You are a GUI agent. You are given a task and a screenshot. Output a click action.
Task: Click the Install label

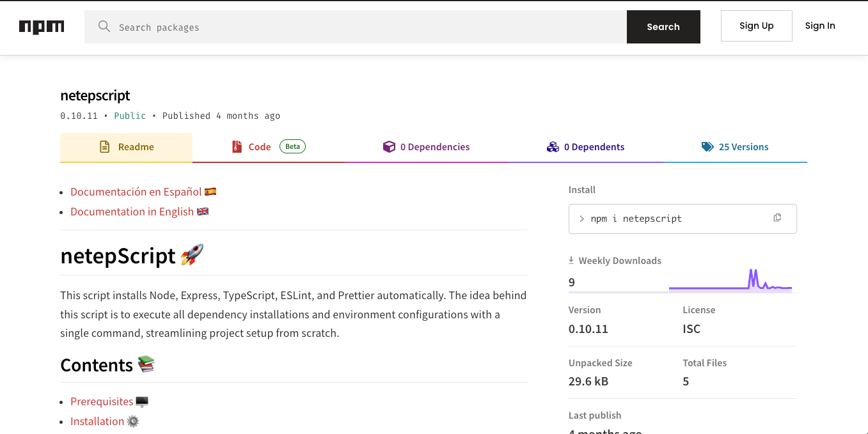tap(582, 190)
